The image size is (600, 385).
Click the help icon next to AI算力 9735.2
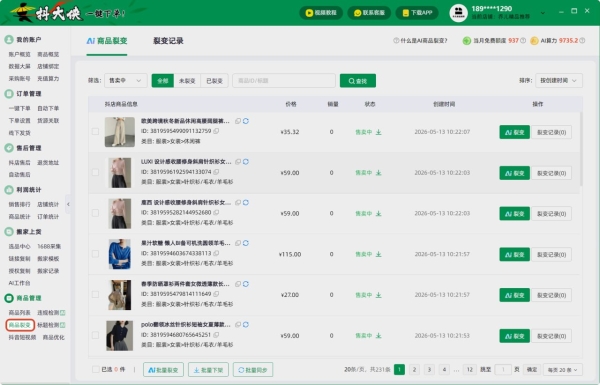click(x=582, y=41)
